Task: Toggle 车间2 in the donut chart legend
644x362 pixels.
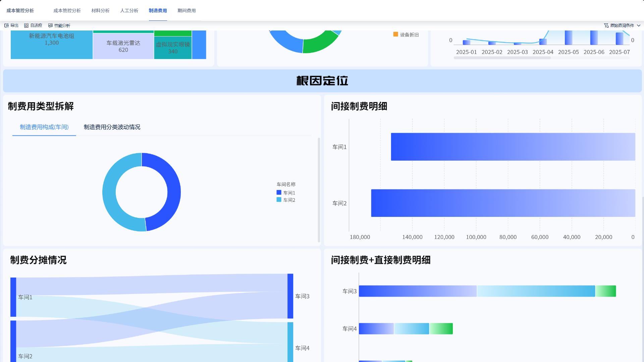Action: coord(285,200)
